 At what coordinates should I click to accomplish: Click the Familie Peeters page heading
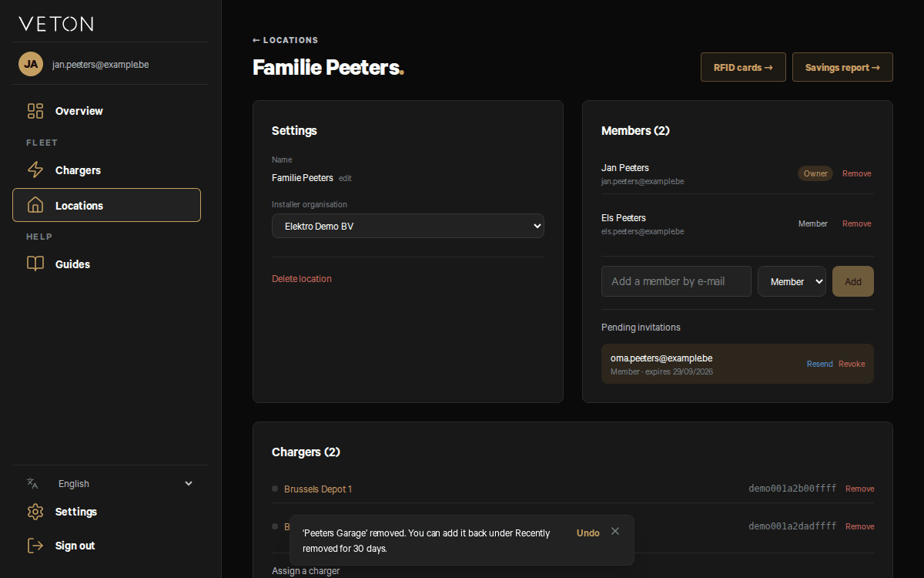(328, 67)
